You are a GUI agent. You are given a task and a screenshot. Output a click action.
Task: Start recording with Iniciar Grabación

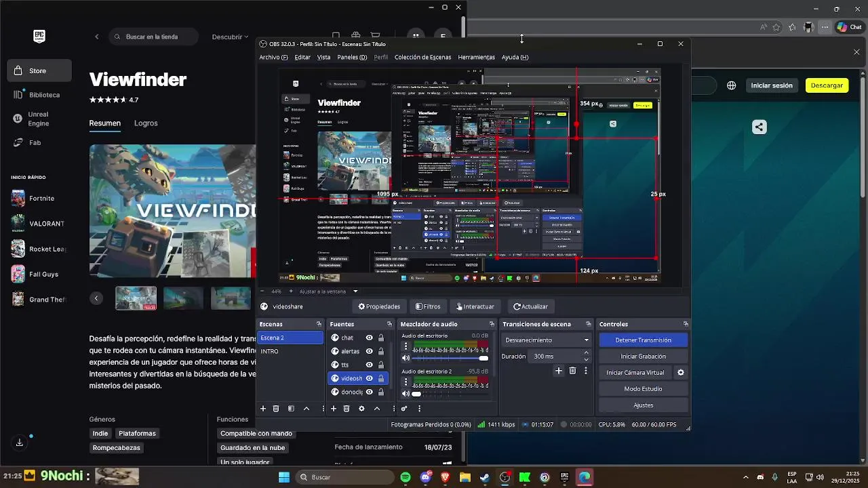tap(643, 357)
